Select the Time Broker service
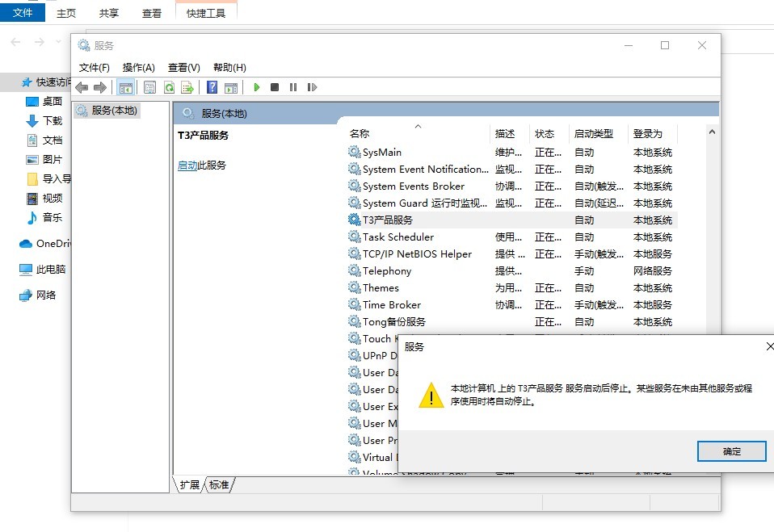This screenshot has width=774, height=532. [x=511, y=304]
